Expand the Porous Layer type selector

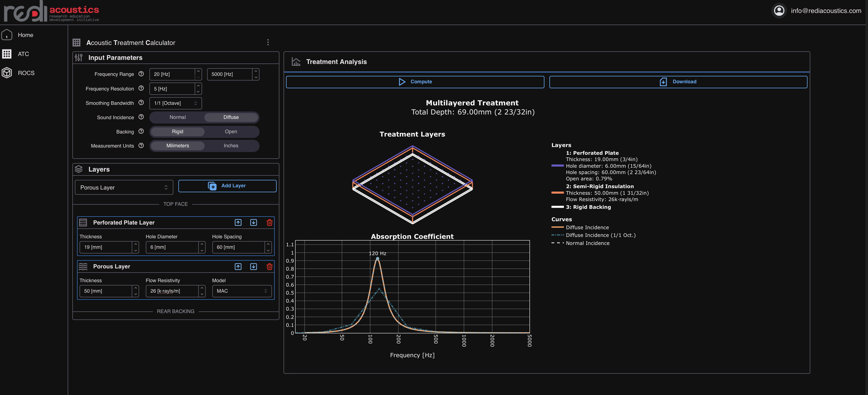124,188
